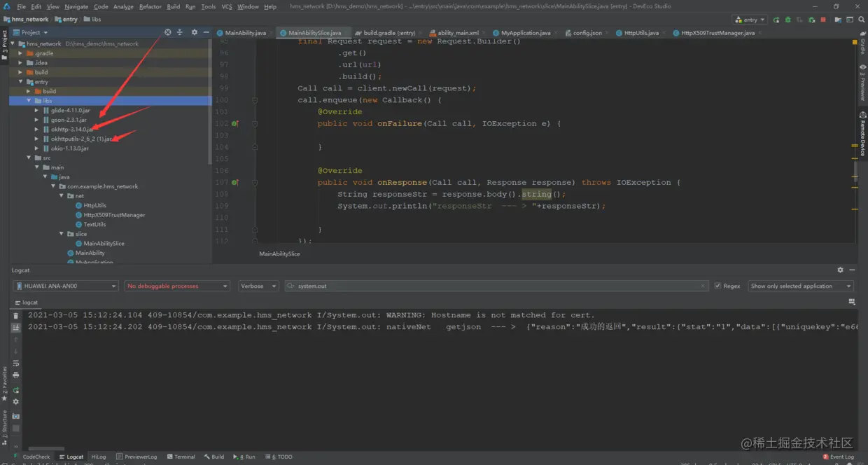Click the print icon in logcat toolbar
The image size is (868, 465).
point(15,375)
